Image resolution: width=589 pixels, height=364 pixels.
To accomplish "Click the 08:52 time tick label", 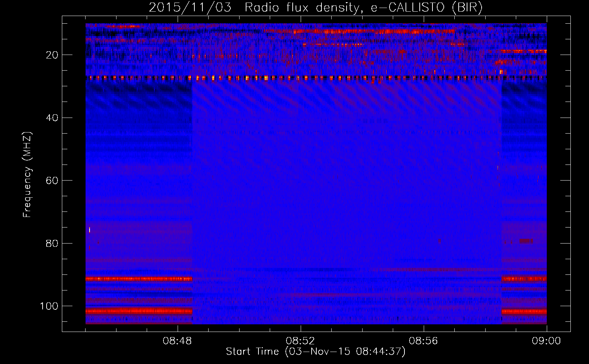I will pyautogui.click(x=301, y=341).
